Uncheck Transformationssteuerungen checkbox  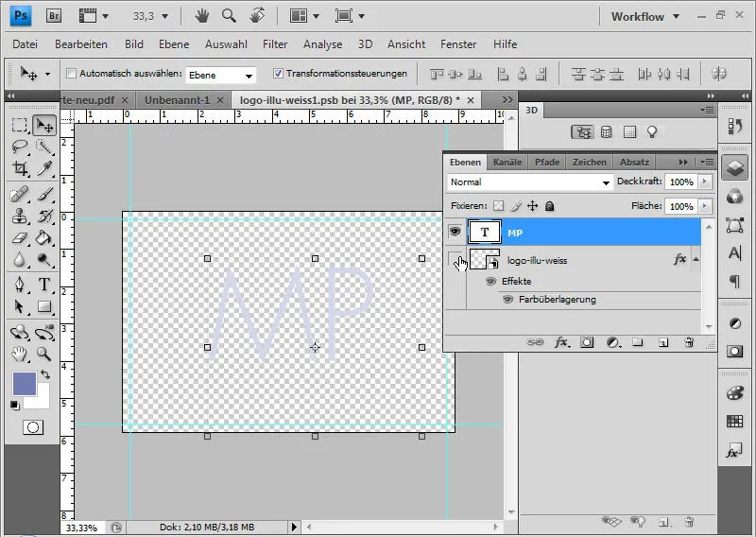(x=278, y=74)
